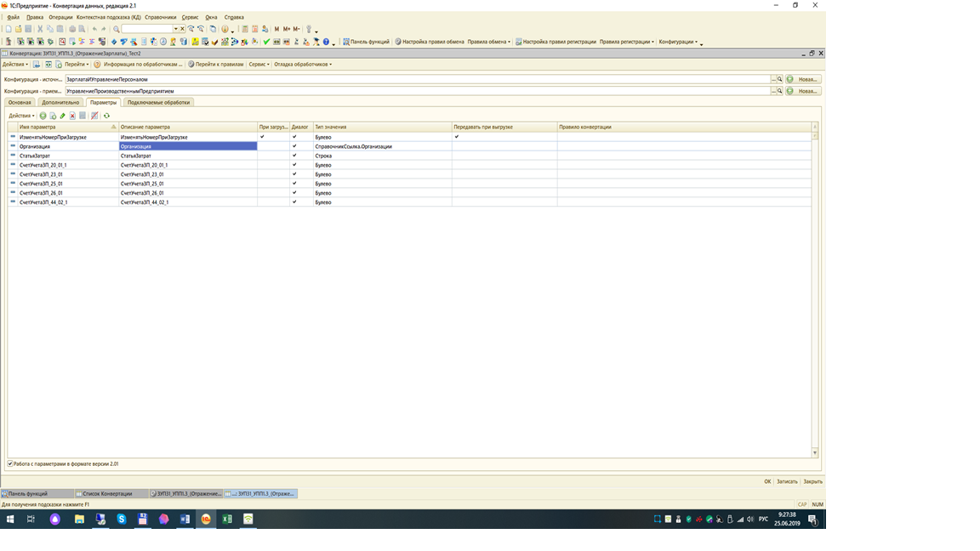
Task: Click the search magnifier icon beside the search box
Action: pyautogui.click(x=117, y=29)
